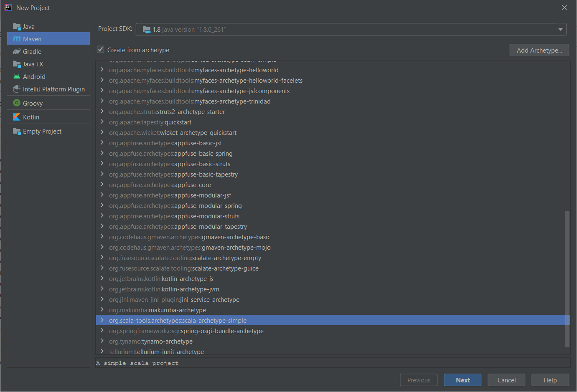Uncheck Create from archetype
Screen dimensions: 577x392
(x=100, y=49)
